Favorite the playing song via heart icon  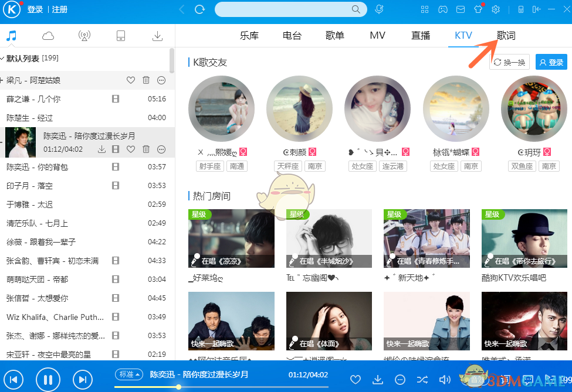coord(356,379)
